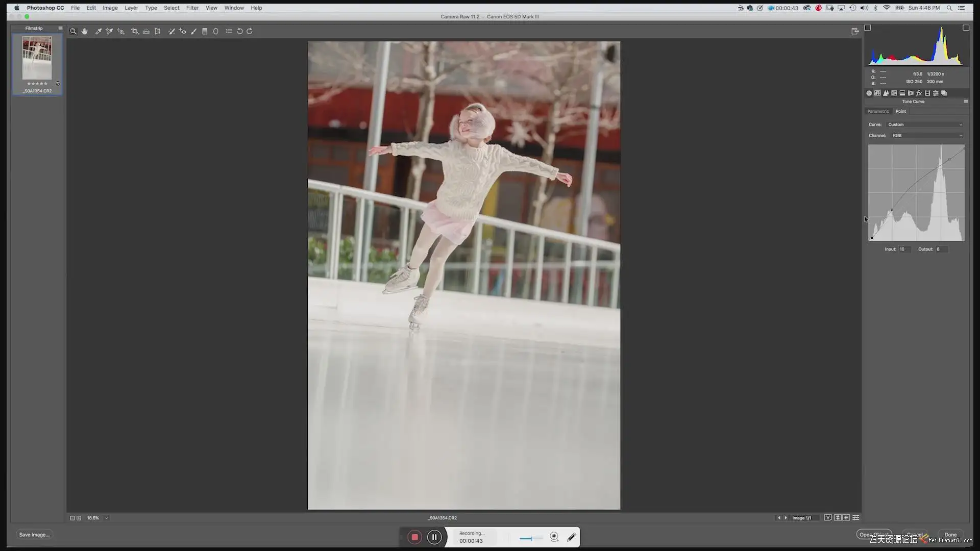Toggle before/after view Y button
This screenshot has width=980, height=551.
coord(827,518)
